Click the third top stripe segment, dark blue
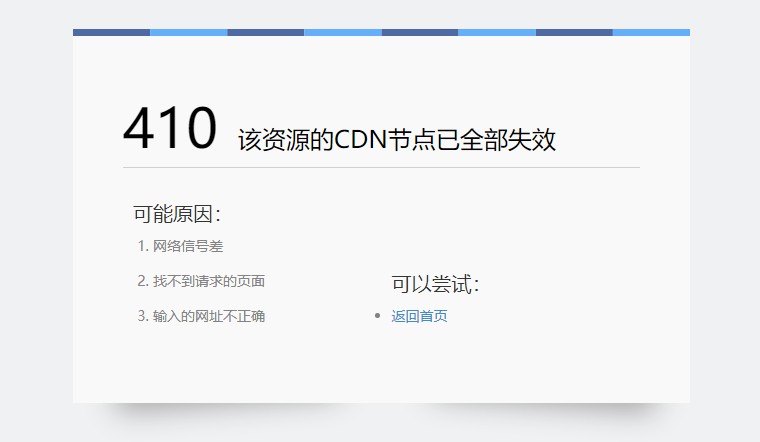 click(265, 32)
